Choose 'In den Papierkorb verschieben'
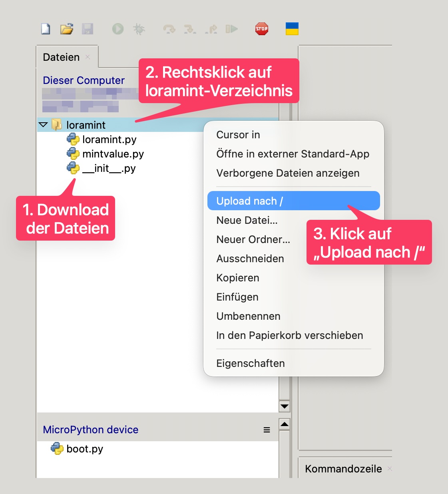Screen dimensions: 448x494 [294, 335]
